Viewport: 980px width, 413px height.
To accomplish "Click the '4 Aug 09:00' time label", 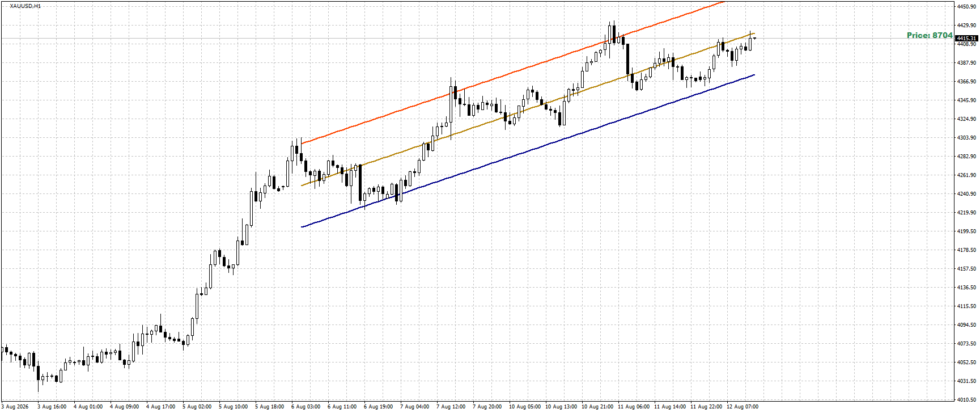I will [x=125, y=407].
